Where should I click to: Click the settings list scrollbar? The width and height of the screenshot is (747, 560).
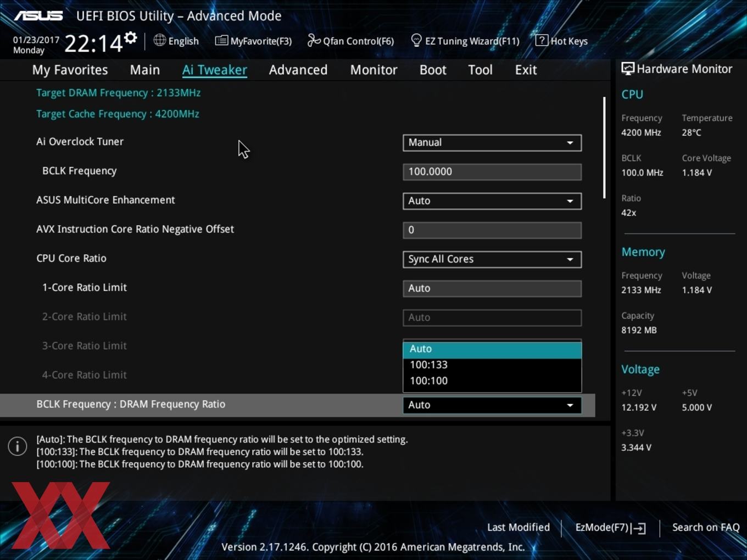[604, 147]
